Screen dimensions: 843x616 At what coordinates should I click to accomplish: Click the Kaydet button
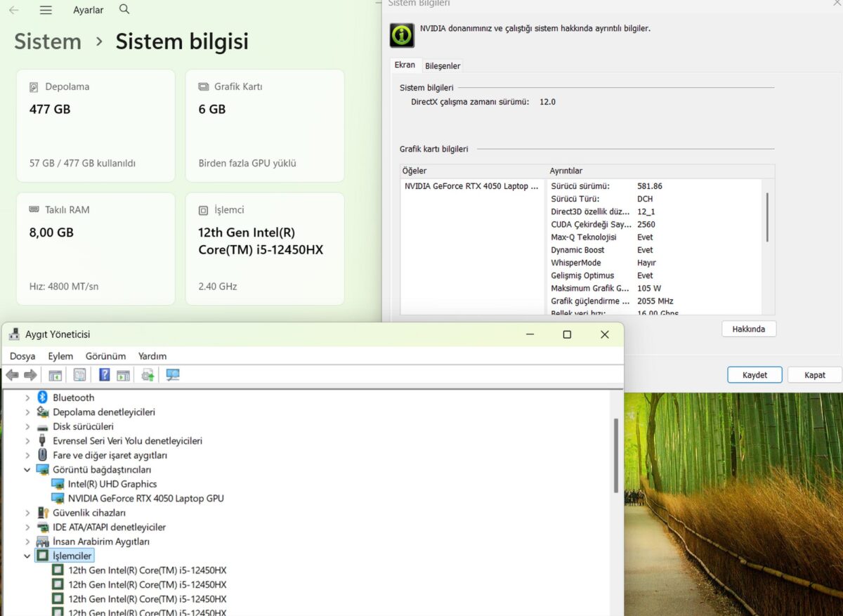[755, 375]
